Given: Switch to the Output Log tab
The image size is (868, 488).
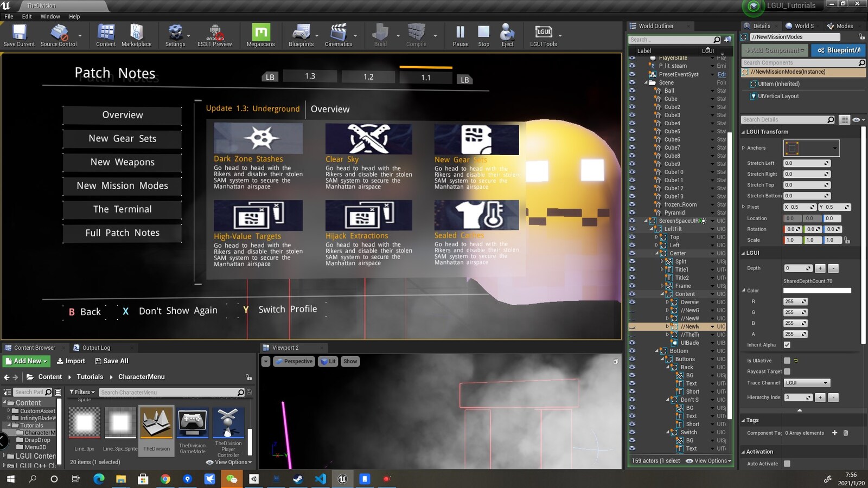Looking at the screenshot, I should click(x=96, y=348).
